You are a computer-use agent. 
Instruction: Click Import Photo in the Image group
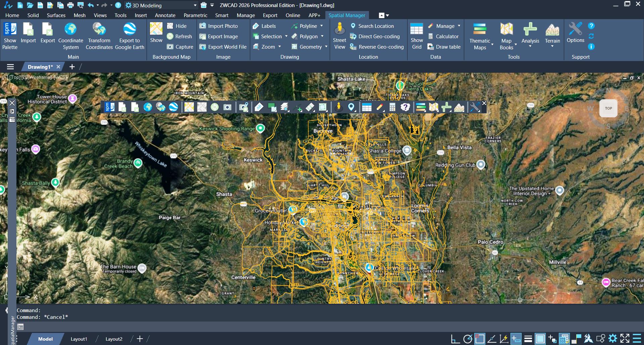point(219,26)
